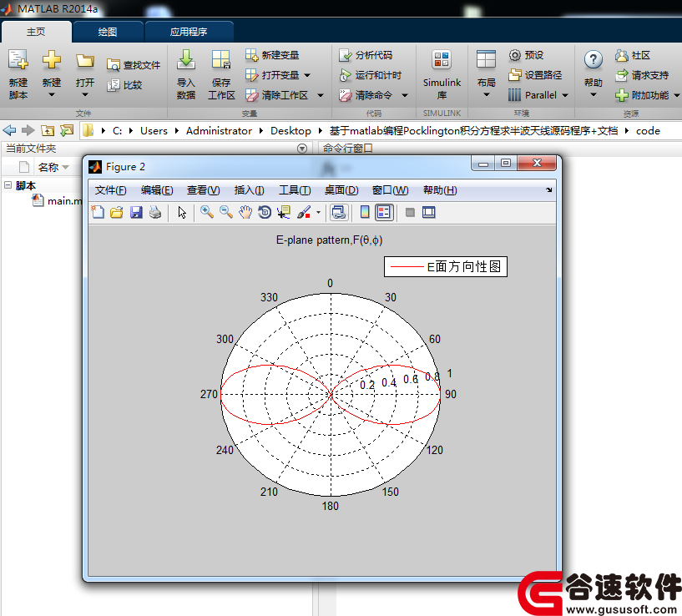Open Edit (编辑) menu in Figure 2
Viewport: 682px width, 616px height.
[x=157, y=190]
